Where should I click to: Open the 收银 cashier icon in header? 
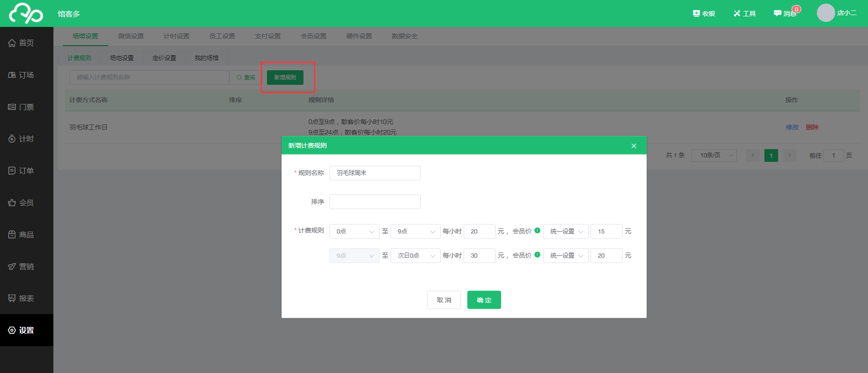tap(696, 13)
